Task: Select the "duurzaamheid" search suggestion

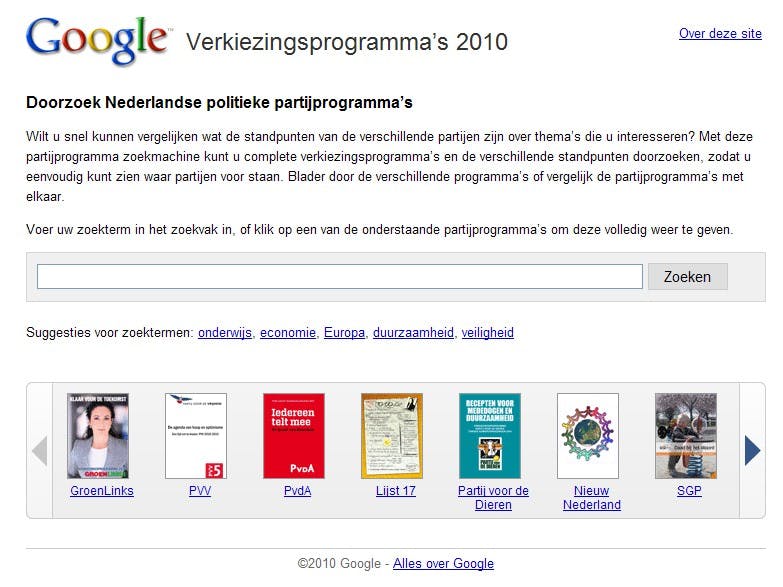Action: (x=413, y=333)
